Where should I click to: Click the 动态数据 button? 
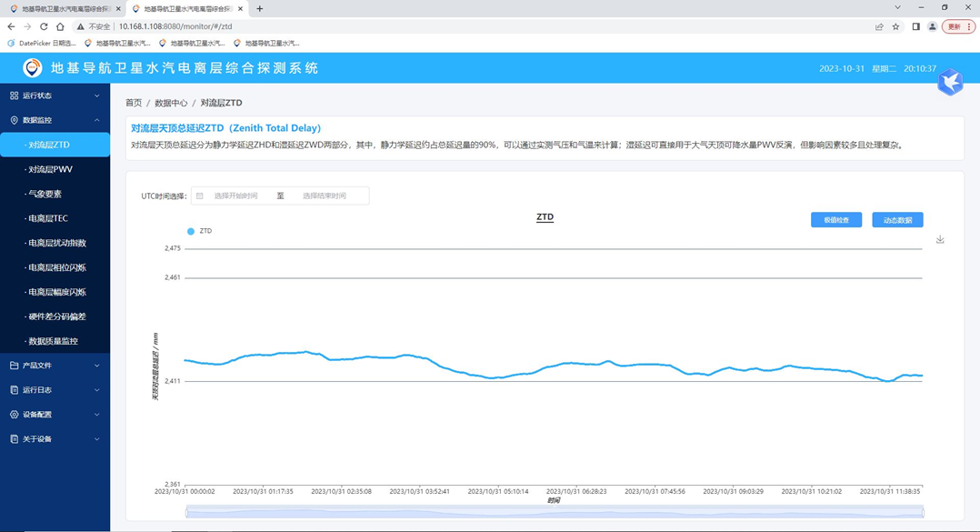(x=897, y=220)
